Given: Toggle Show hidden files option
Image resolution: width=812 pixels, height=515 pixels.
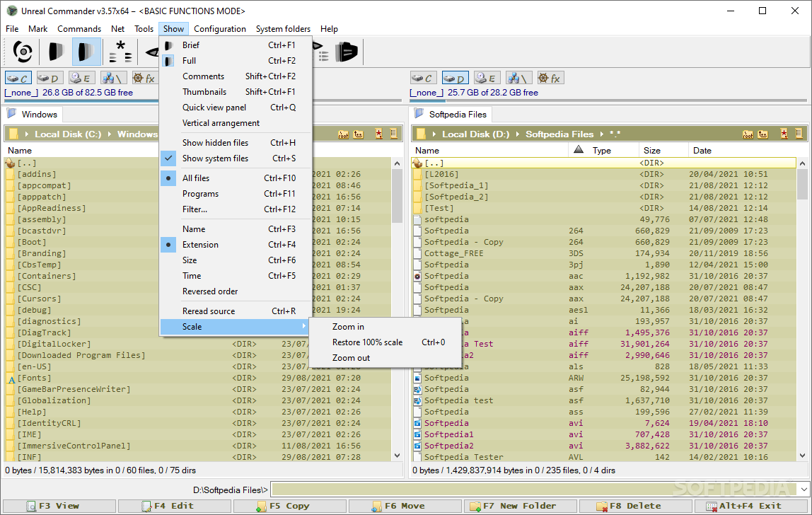Looking at the screenshot, I should (x=236, y=142).
